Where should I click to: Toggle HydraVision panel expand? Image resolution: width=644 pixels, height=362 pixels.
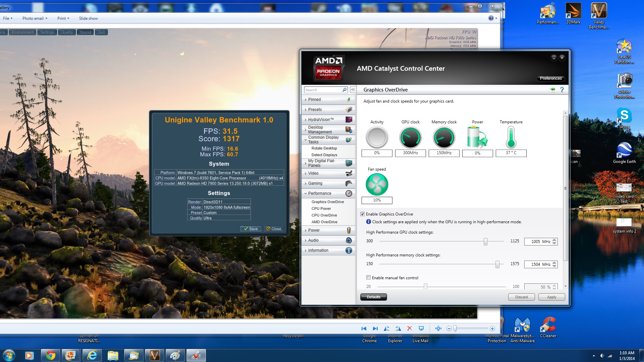(x=306, y=119)
